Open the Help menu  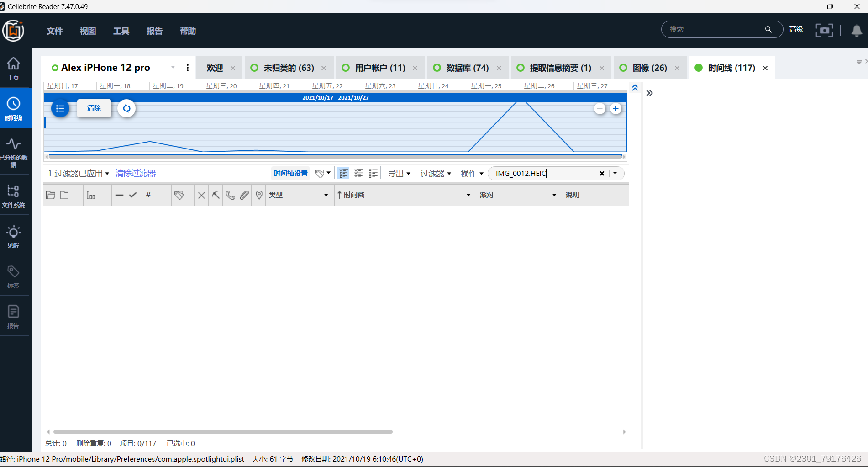pos(188,31)
